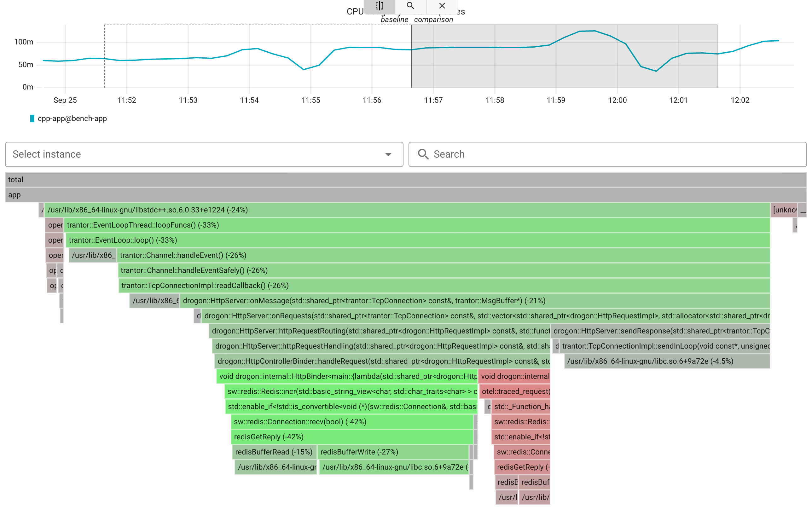
Task: Click the [unknown] frame at right edge
Action: [784, 210]
